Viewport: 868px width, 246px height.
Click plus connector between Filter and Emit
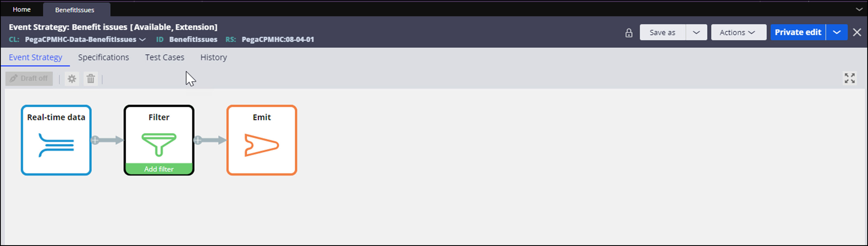198,140
